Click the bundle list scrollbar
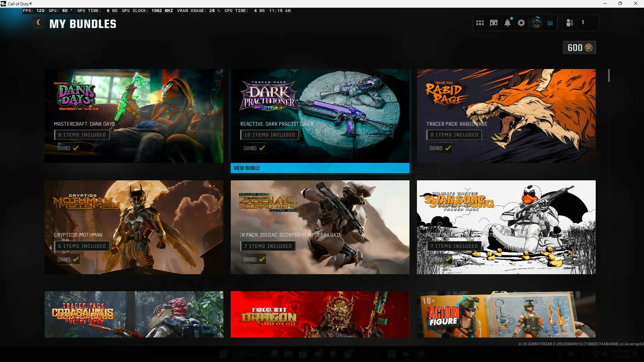The image size is (644, 362). (609, 75)
